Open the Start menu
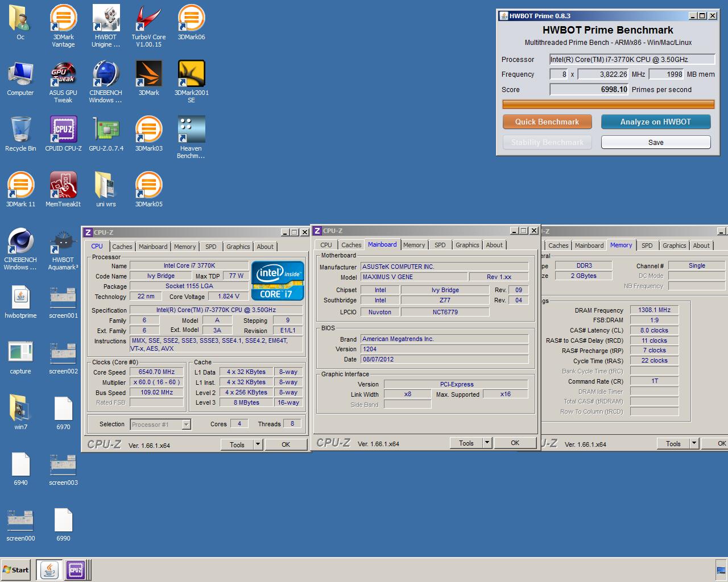Screen dimensions: 728x582 [x=16, y=569]
